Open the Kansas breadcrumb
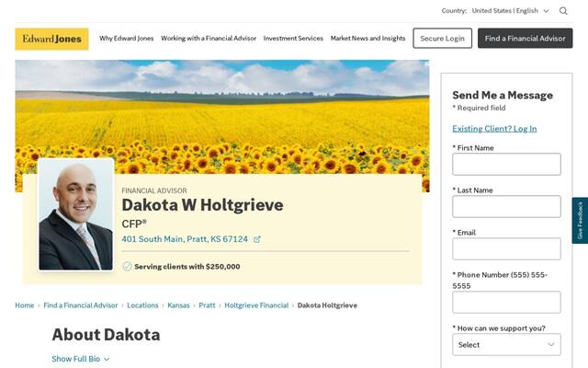The image size is (588, 368). click(178, 305)
